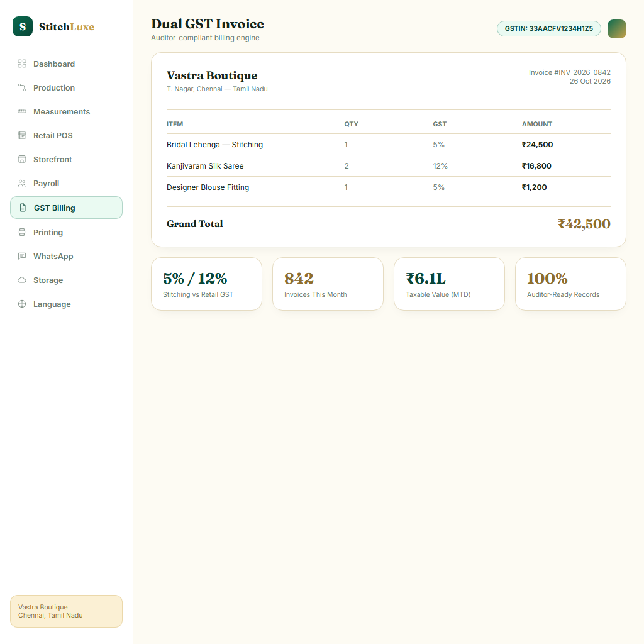Click the Vastra Boutique Chennai sidebar card

pyautogui.click(x=66, y=611)
